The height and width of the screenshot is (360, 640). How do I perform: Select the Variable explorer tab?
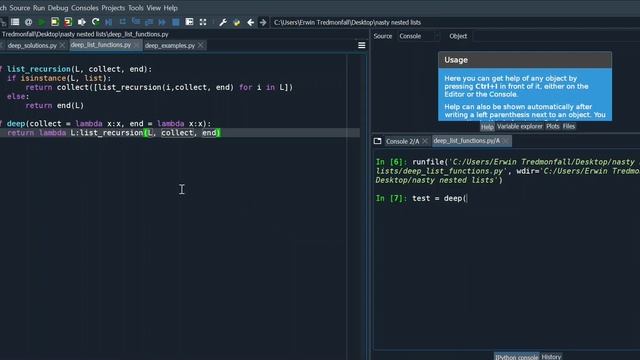520,127
